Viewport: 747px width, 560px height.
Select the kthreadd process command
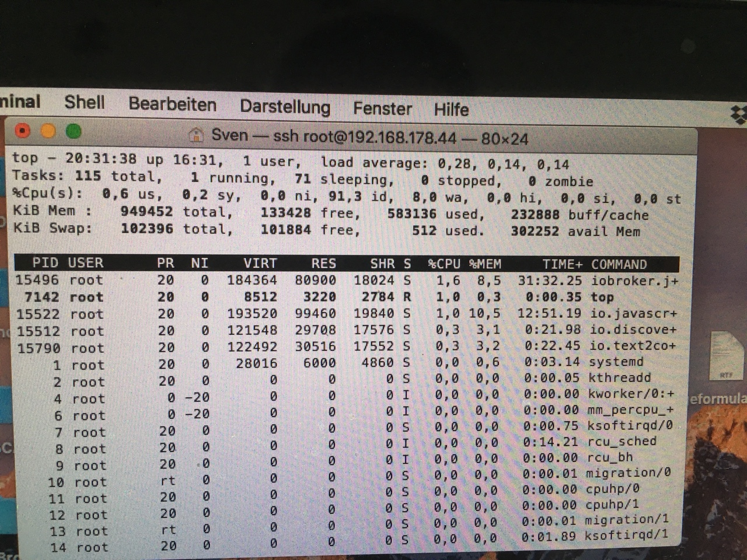(620, 378)
